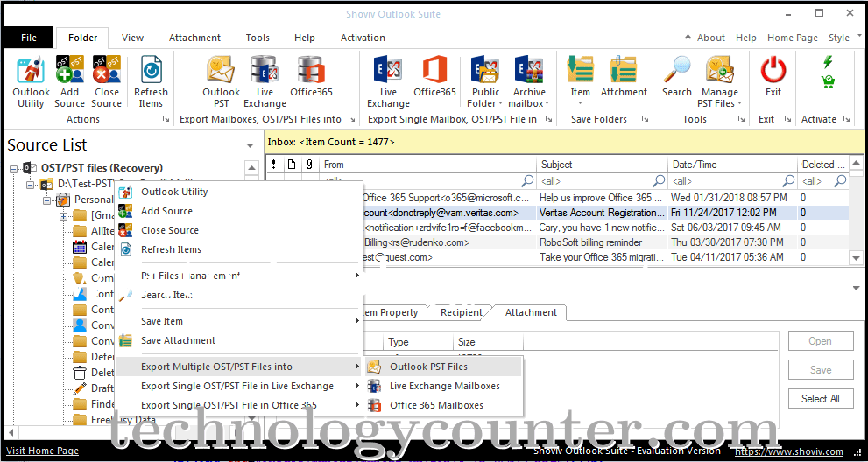Viewport: 868px width, 462px height.
Task: Select the Attachment tab in preview pane
Action: (x=530, y=312)
